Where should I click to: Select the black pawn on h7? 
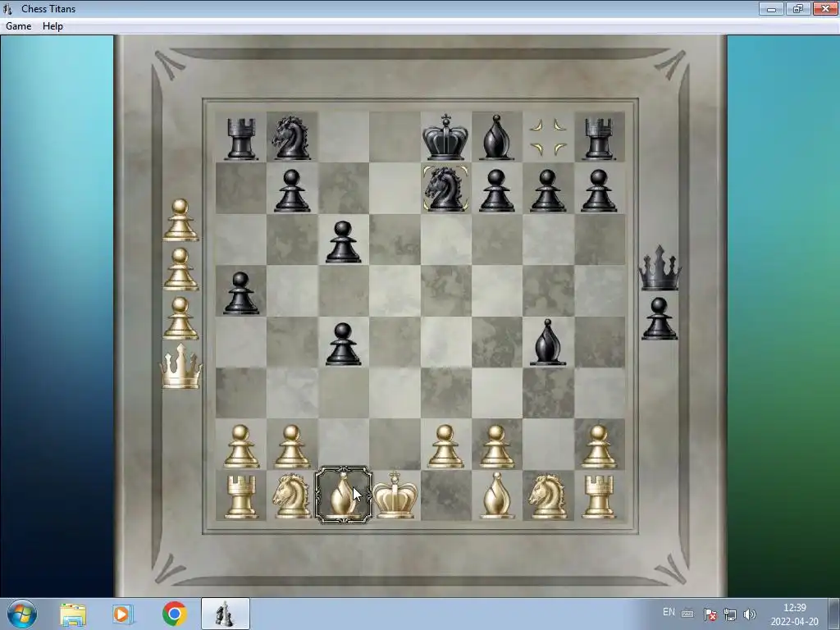(x=598, y=190)
